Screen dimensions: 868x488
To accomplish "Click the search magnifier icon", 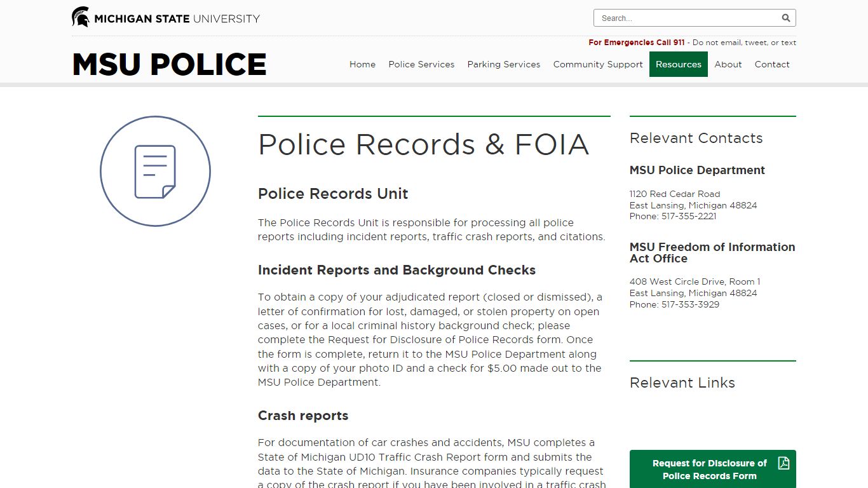I will [x=786, y=18].
